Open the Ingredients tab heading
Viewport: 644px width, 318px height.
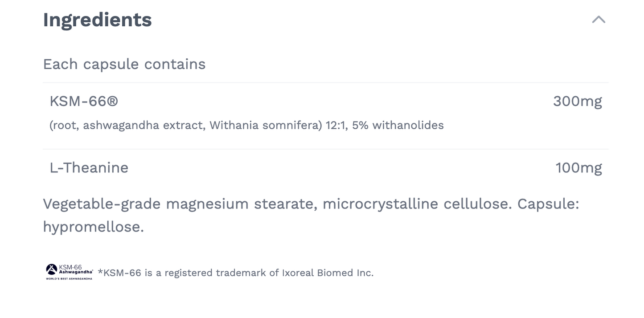tap(97, 20)
